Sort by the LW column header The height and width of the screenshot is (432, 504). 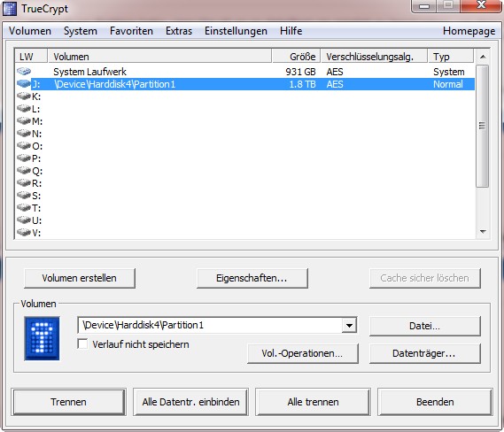pos(31,56)
